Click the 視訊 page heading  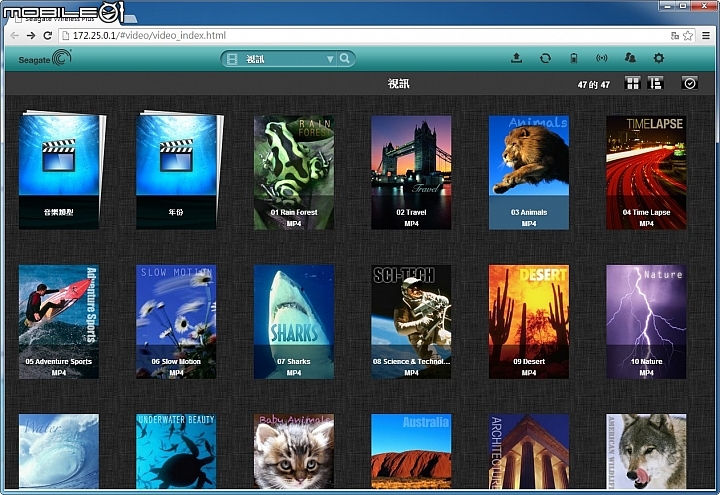399,84
